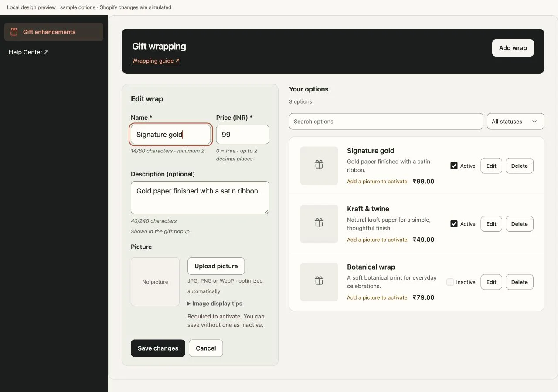Cancel editing the wrap
The image size is (558, 392).
pos(206,348)
